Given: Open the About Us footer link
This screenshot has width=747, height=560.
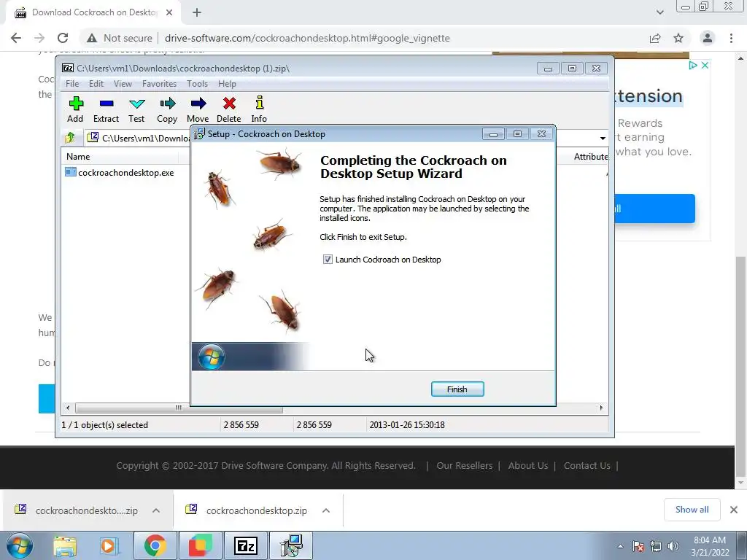Looking at the screenshot, I should (528, 466).
